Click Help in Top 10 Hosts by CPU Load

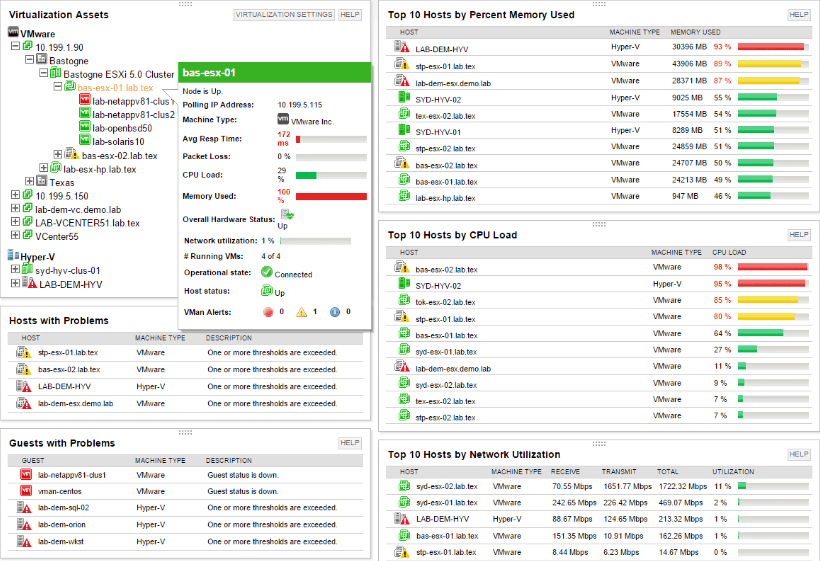[799, 234]
